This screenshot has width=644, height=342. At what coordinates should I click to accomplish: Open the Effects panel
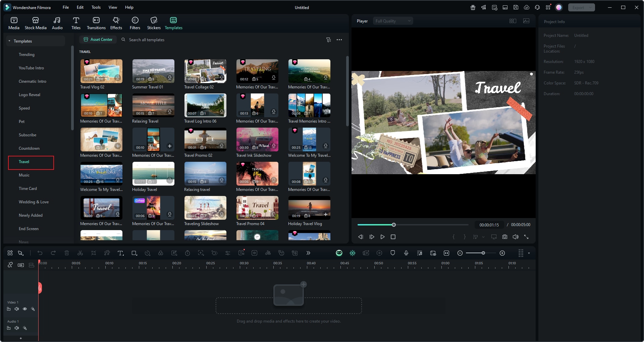point(116,23)
